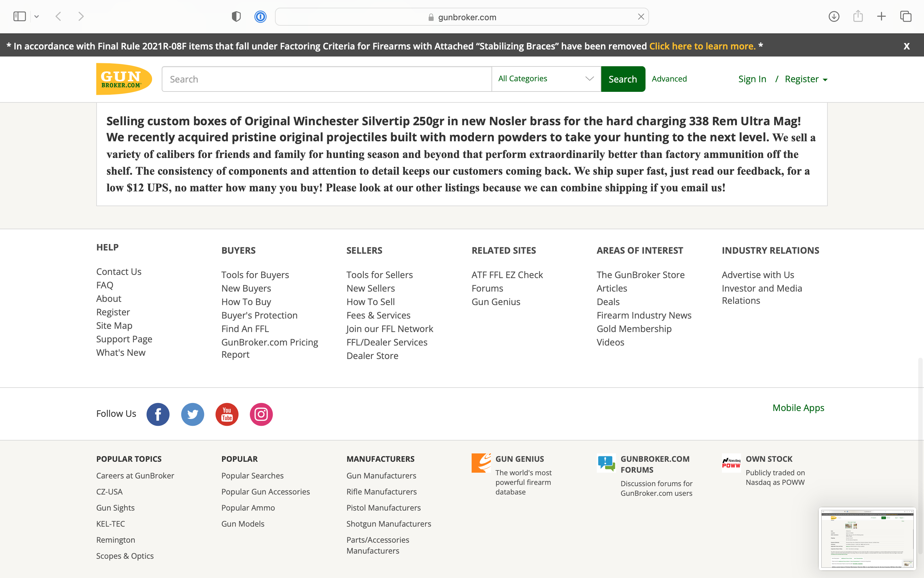
Task: Open Tools for Buyers
Action: click(x=255, y=275)
